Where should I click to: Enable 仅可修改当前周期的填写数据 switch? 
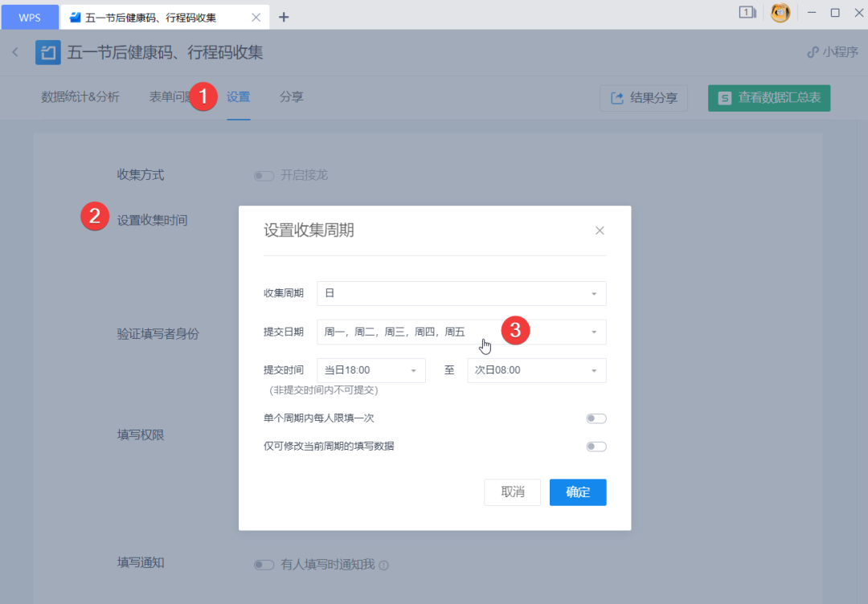(596, 447)
